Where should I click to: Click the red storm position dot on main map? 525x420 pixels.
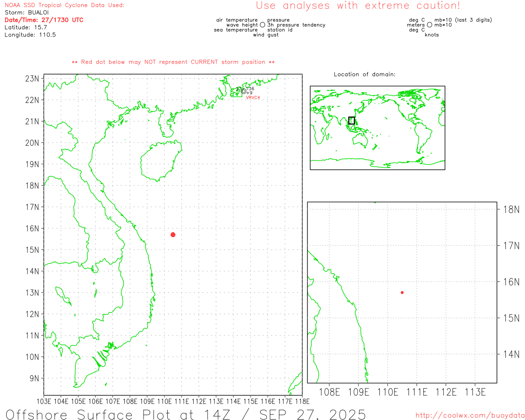pos(173,235)
